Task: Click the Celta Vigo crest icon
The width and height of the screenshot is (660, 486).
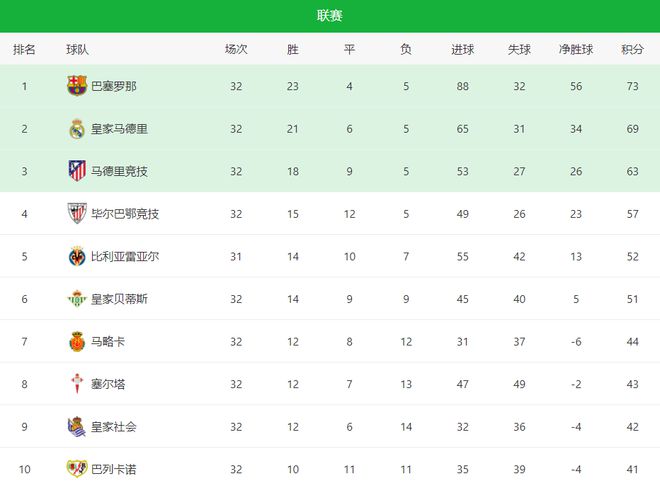Action: (76, 384)
